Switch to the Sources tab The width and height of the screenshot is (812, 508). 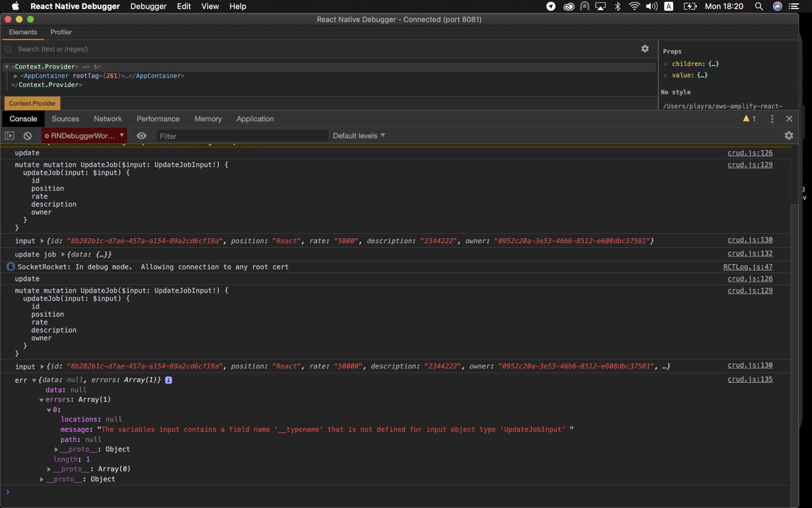(x=65, y=119)
